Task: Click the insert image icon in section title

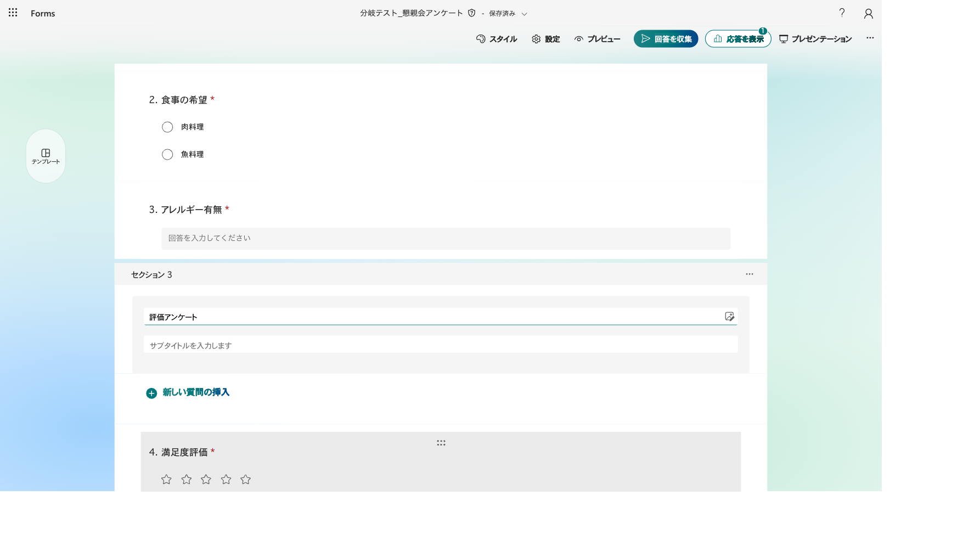Action: coord(729,316)
